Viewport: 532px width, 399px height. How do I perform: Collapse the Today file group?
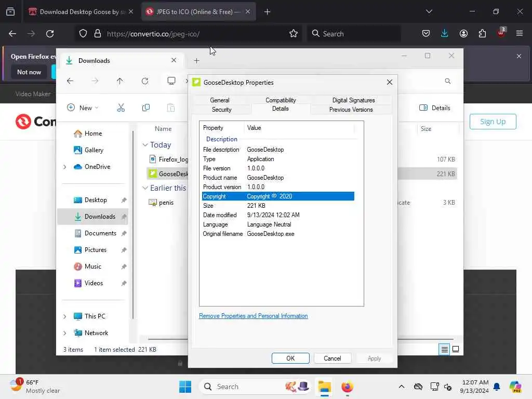[145, 145]
